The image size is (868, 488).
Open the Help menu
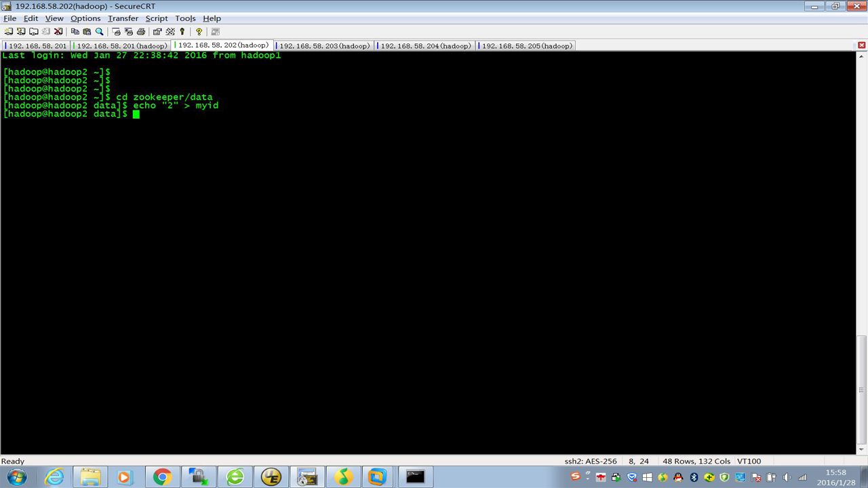coord(212,18)
